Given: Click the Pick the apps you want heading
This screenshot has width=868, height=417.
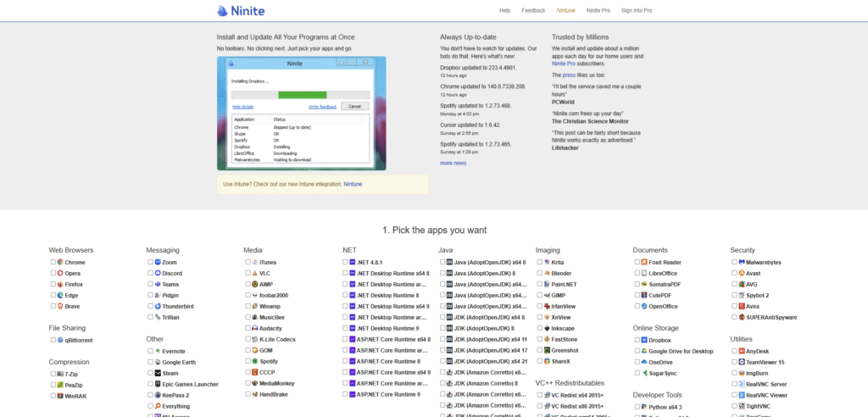Looking at the screenshot, I should (x=434, y=230).
